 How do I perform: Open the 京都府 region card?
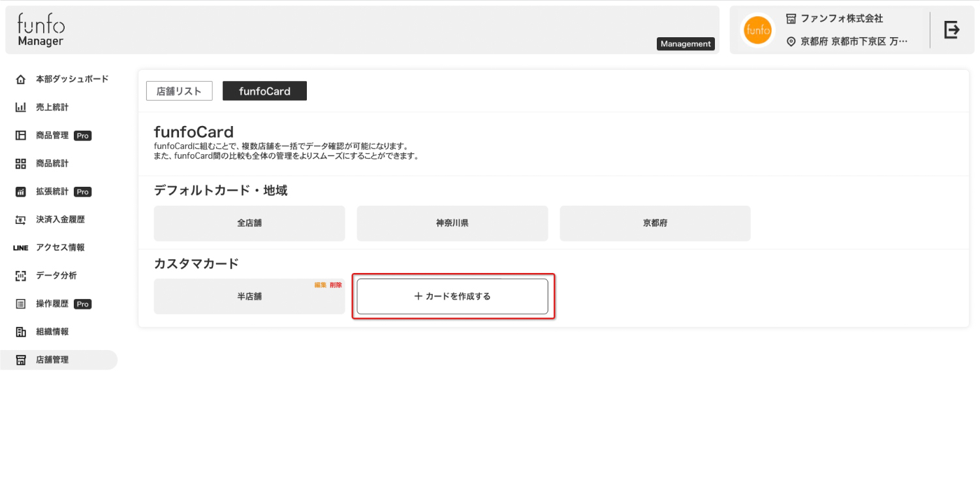click(655, 223)
